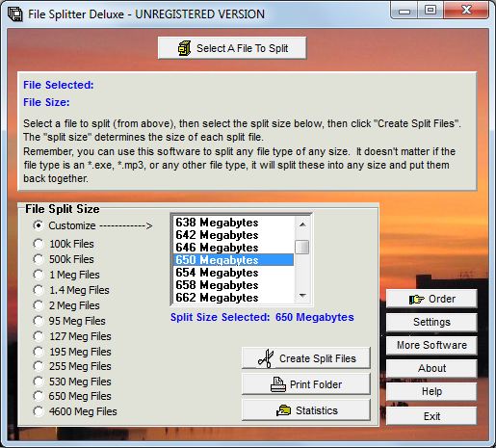
Task: Open the About dialog
Action: [x=431, y=368]
